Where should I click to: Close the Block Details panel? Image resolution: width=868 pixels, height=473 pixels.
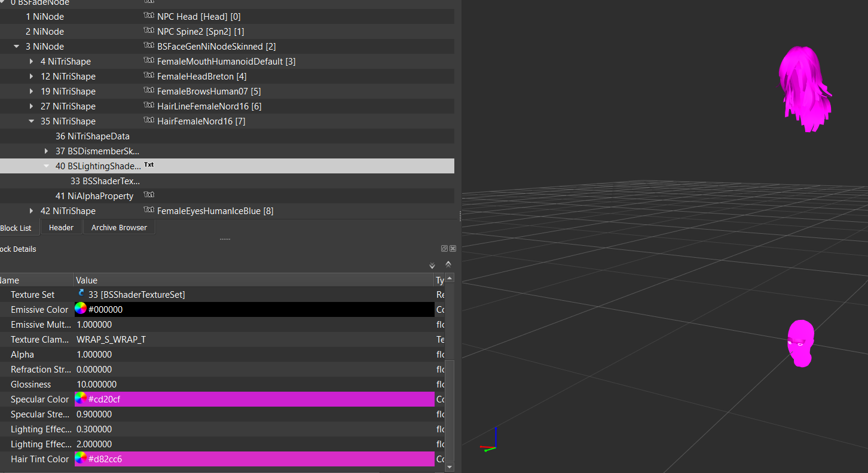pyautogui.click(x=453, y=249)
